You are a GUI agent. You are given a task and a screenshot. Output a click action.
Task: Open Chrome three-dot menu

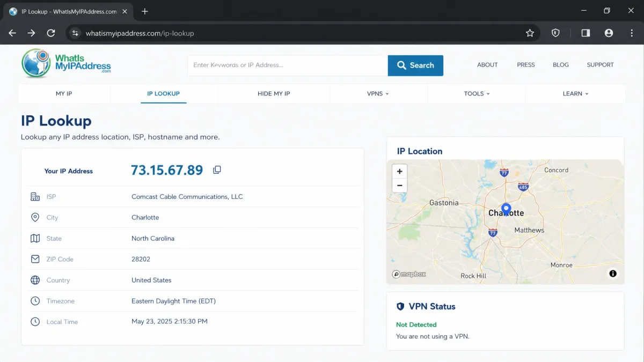pos(632,33)
